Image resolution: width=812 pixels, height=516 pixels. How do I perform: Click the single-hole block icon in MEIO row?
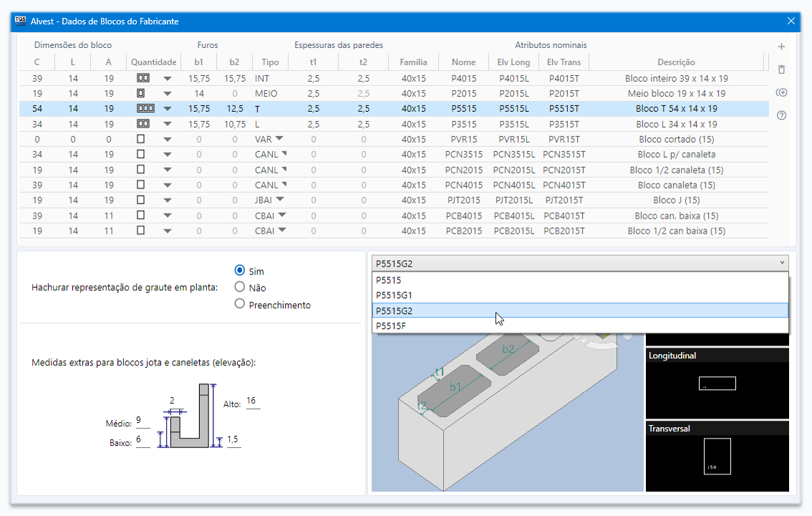coord(141,93)
